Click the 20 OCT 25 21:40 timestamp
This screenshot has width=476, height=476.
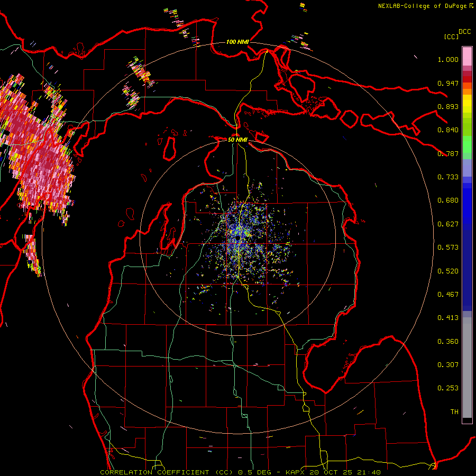[345, 472]
